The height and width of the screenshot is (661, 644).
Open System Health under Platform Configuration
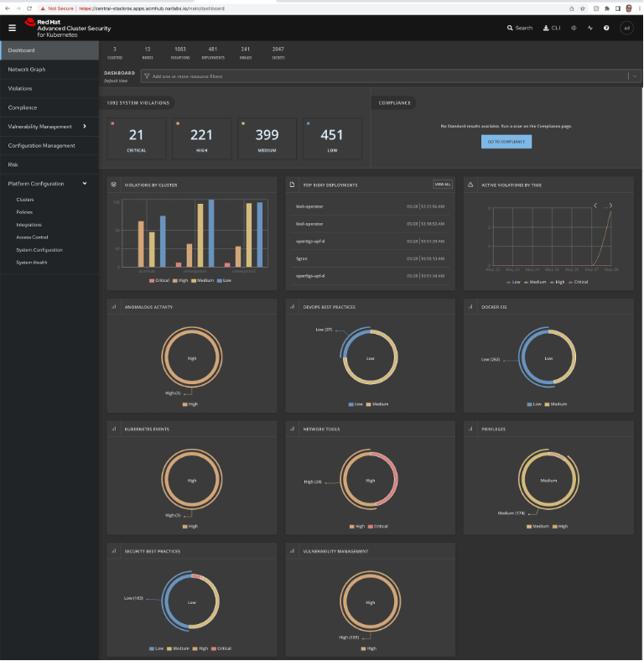click(31, 263)
